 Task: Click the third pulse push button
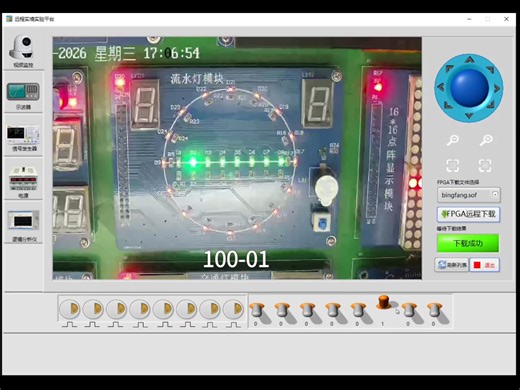click(x=116, y=309)
